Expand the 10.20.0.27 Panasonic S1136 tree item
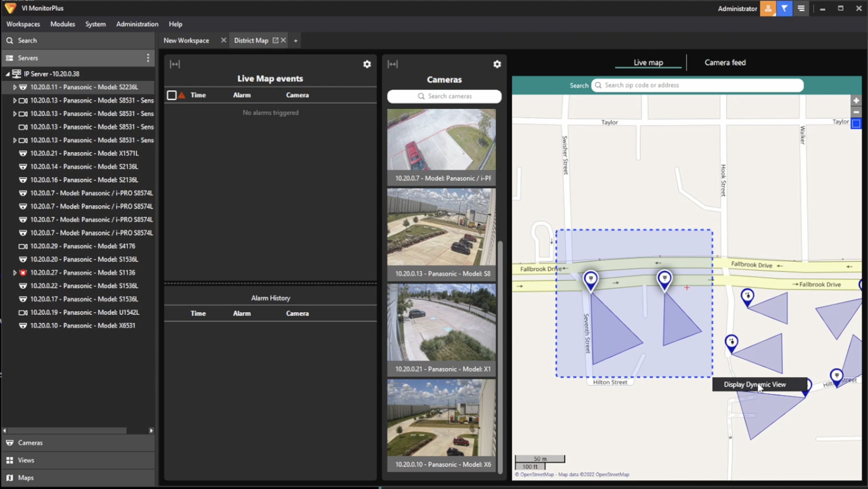Screen dimensions: 868x489 [13, 273]
